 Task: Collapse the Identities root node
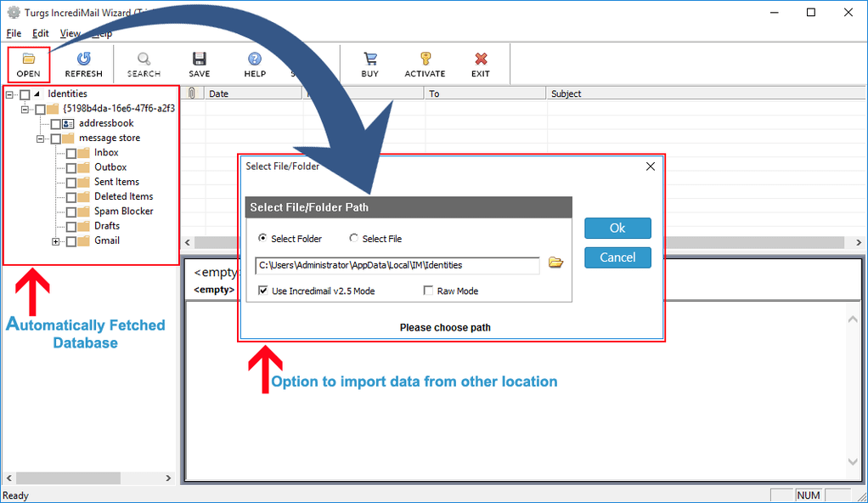[x=9, y=94]
